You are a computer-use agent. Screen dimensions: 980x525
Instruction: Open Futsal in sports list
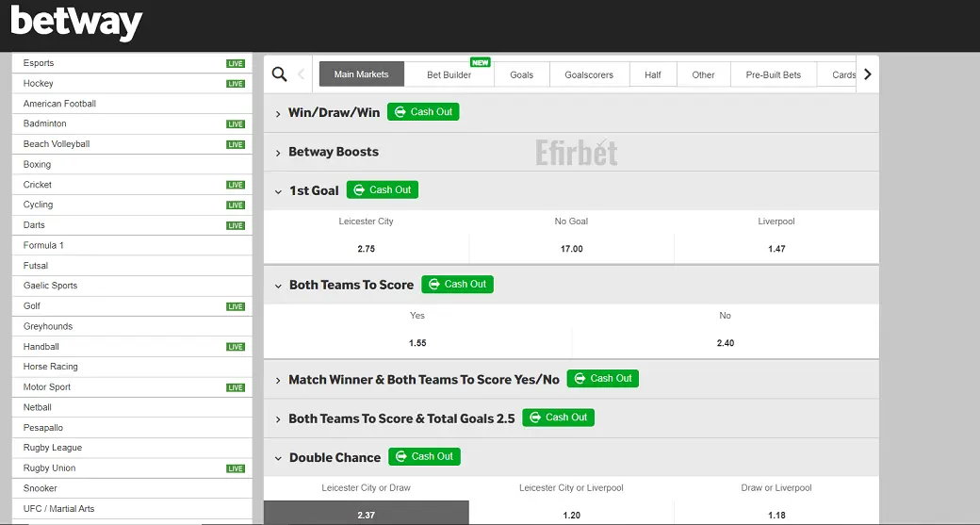132,266
